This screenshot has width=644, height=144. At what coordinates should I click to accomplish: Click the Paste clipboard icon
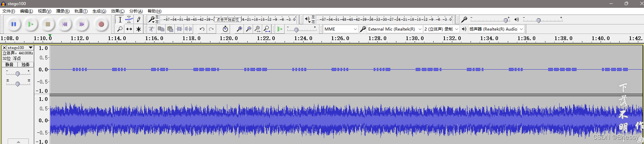coord(170,29)
